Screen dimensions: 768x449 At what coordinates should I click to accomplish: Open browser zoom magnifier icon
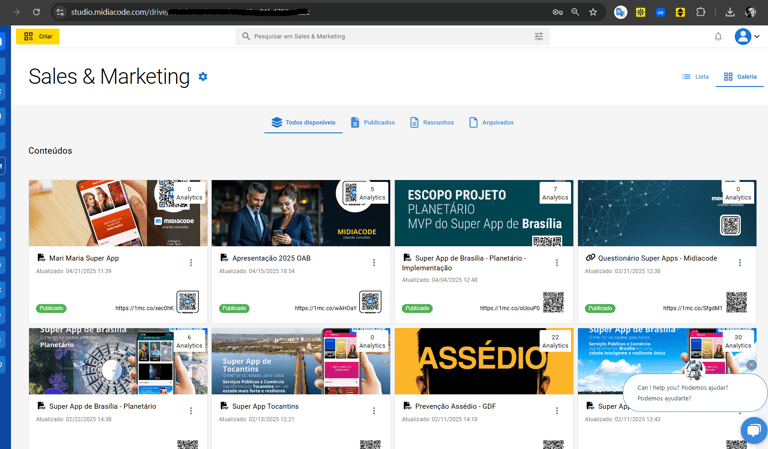coord(575,12)
